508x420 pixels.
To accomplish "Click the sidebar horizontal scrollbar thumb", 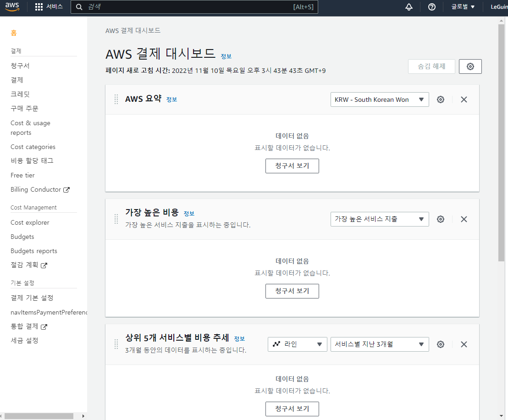I will 39,416.
